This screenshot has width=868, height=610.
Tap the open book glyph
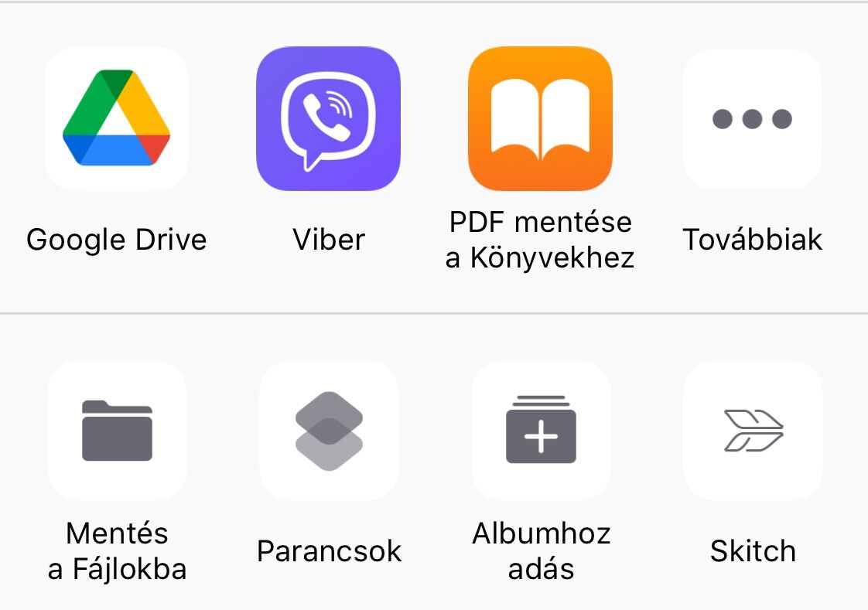coord(540,115)
